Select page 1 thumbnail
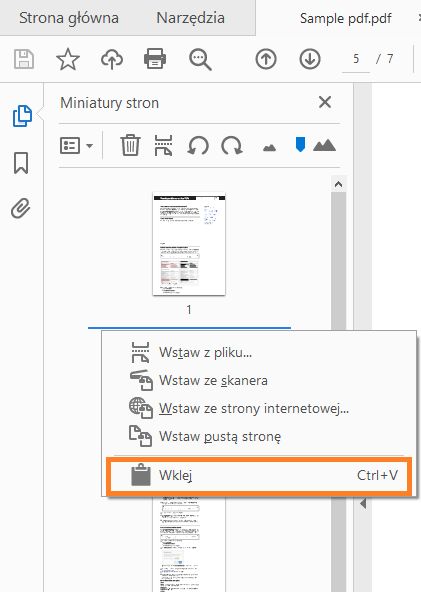 coord(189,244)
